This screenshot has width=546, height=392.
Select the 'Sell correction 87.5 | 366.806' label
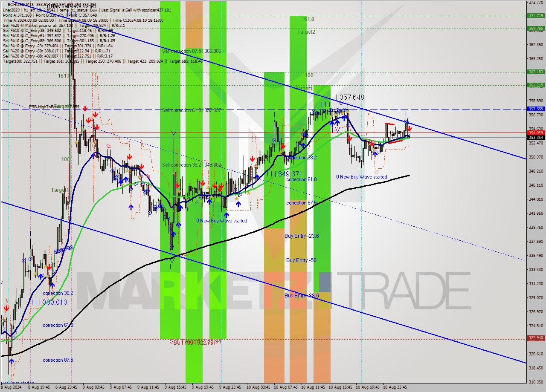(192, 51)
